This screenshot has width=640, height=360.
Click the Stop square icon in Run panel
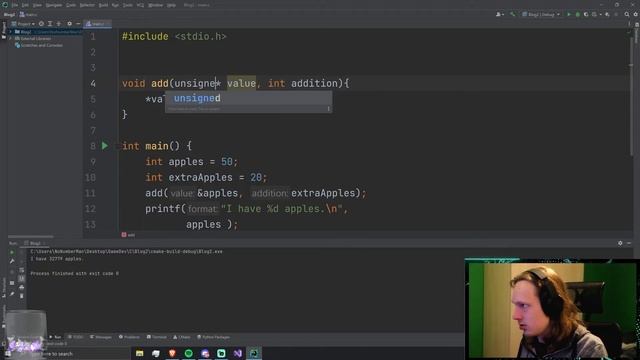click(12, 283)
